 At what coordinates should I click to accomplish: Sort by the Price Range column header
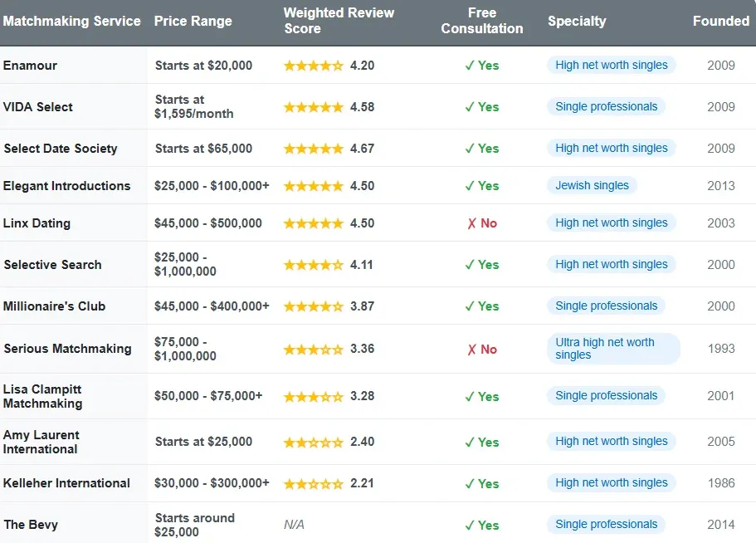(193, 21)
